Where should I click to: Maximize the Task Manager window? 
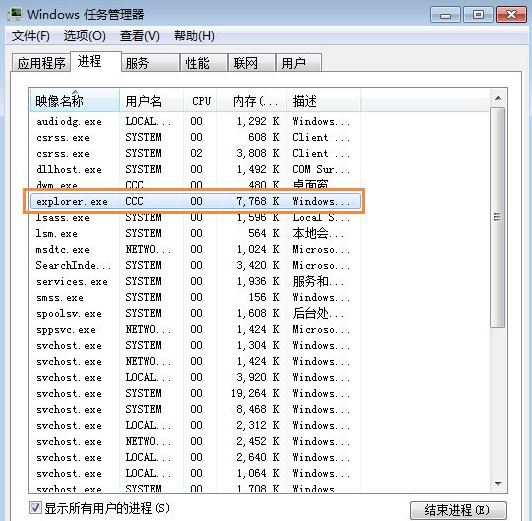point(478,15)
